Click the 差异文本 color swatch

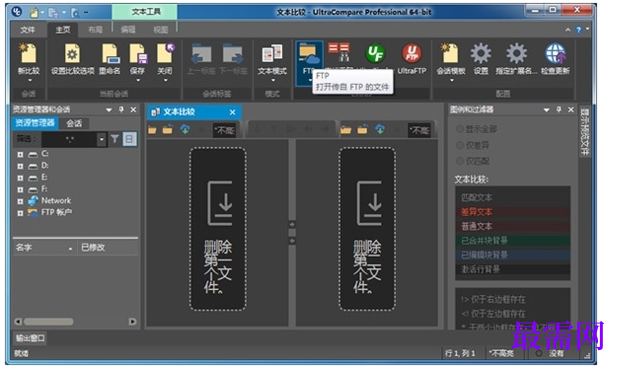click(x=513, y=212)
